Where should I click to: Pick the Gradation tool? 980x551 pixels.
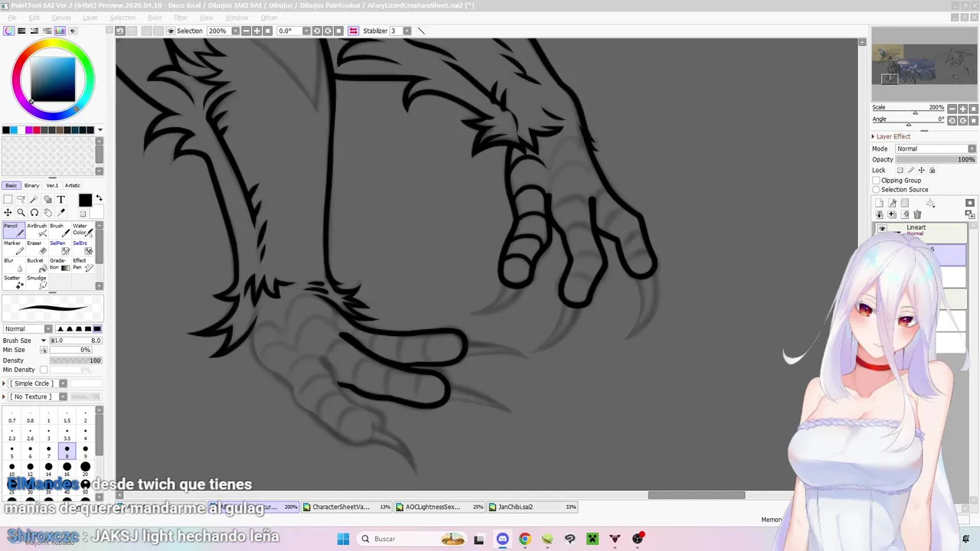[x=60, y=265]
